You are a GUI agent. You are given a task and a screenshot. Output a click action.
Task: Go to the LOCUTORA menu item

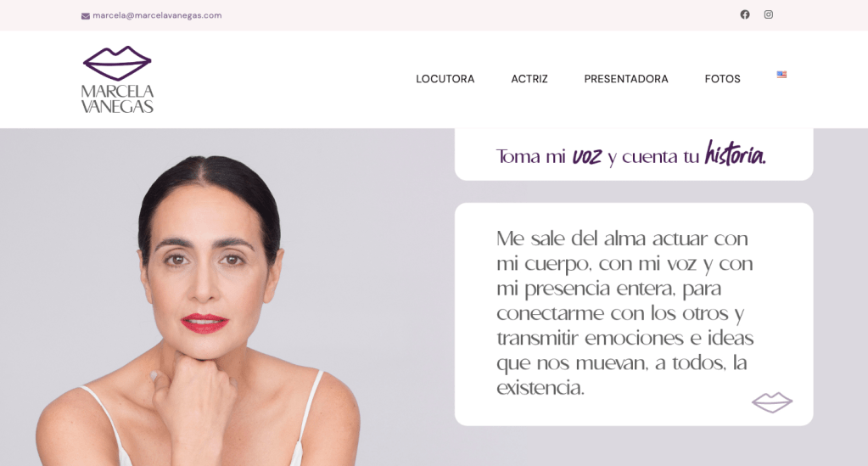(x=445, y=79)
